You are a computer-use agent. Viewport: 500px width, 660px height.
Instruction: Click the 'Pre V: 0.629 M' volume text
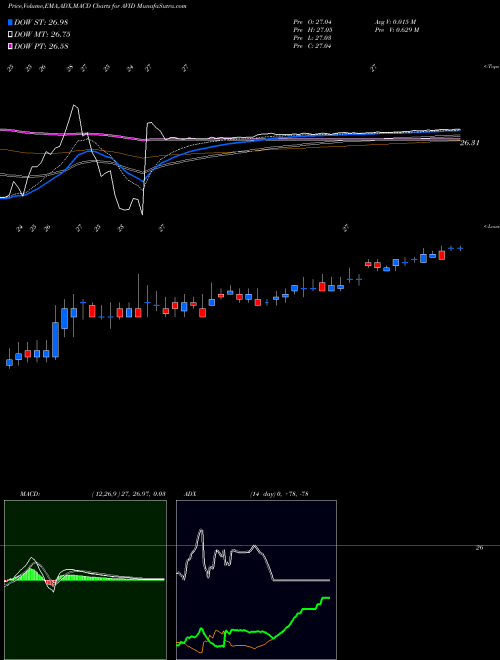click(x=398, y=30)
